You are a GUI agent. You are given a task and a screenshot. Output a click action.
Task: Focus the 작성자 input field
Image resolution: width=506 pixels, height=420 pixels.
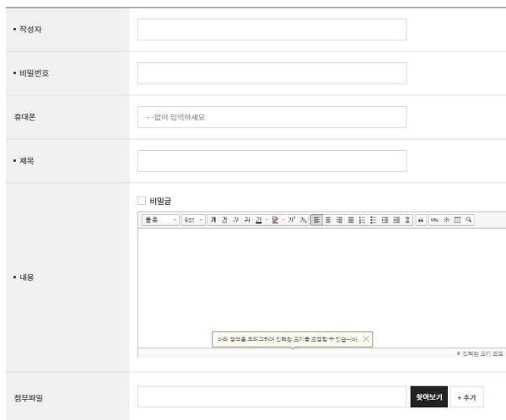point(272,30)
